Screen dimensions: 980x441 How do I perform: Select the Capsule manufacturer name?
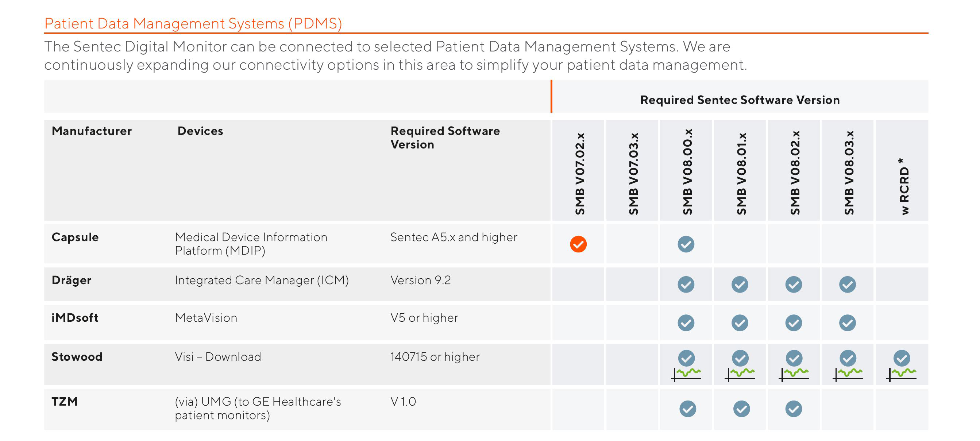pos(75,237)
